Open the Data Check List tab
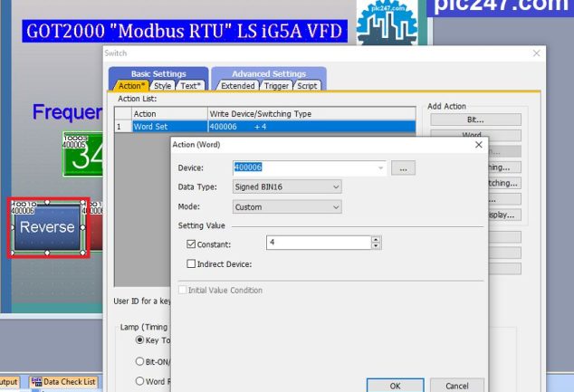Screen dimensions: 574x392 coord(64,382)
